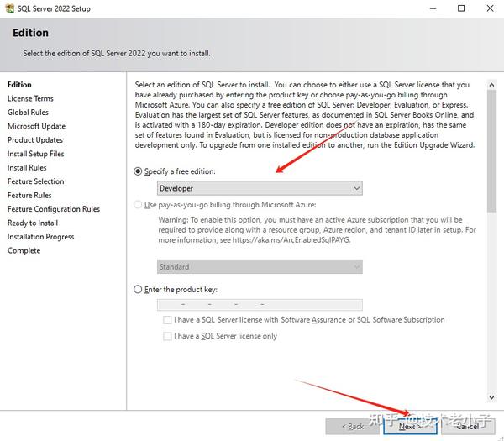Click the Next button
The image size is (504, 441).
click(410, 426)
